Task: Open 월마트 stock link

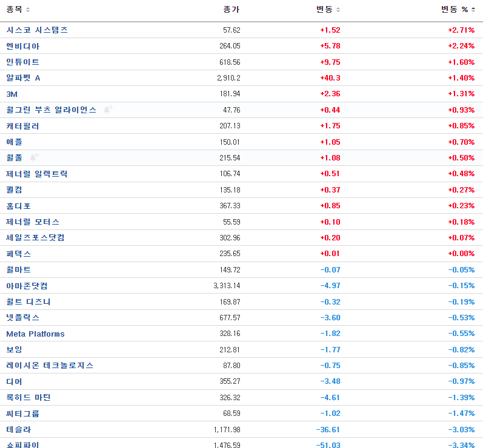Action: click(x=18, y=269)
